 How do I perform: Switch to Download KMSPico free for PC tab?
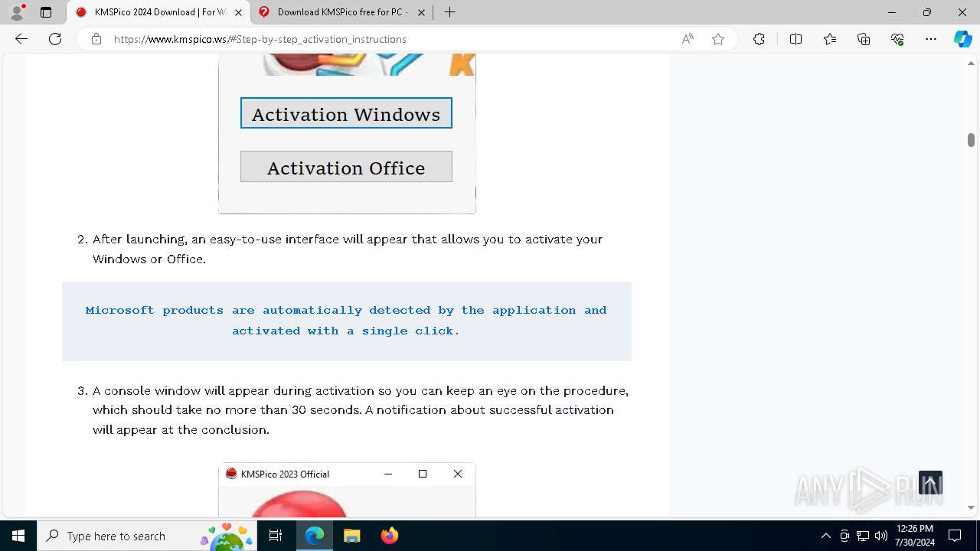point(342,12)
